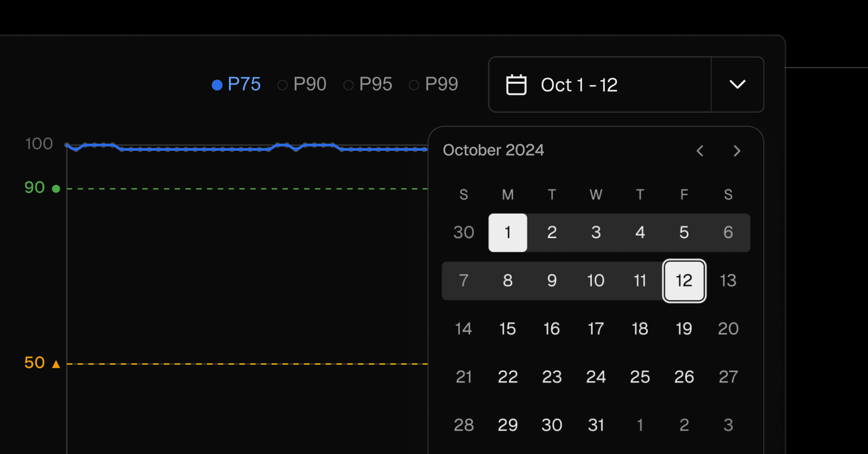Go to next month in calendar
868x454 pixels.
click(737, 151)
